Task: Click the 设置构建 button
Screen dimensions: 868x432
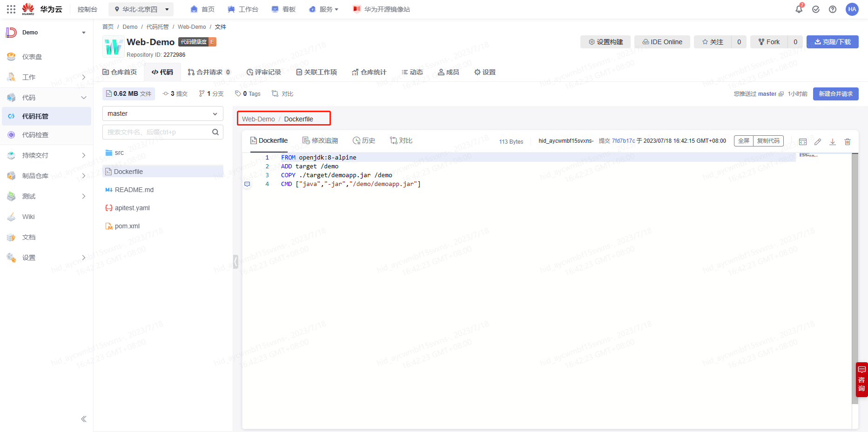Action: pos(606,42)
